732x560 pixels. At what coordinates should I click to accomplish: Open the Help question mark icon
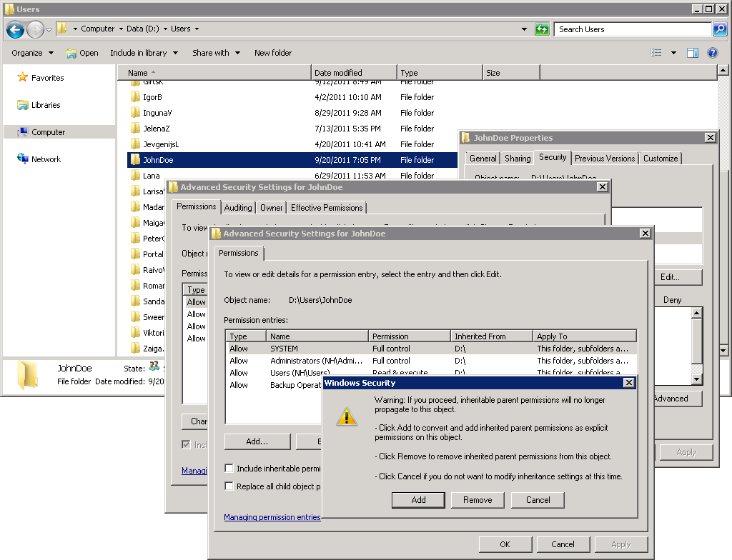pyautogui.click(x=712, y=53)
